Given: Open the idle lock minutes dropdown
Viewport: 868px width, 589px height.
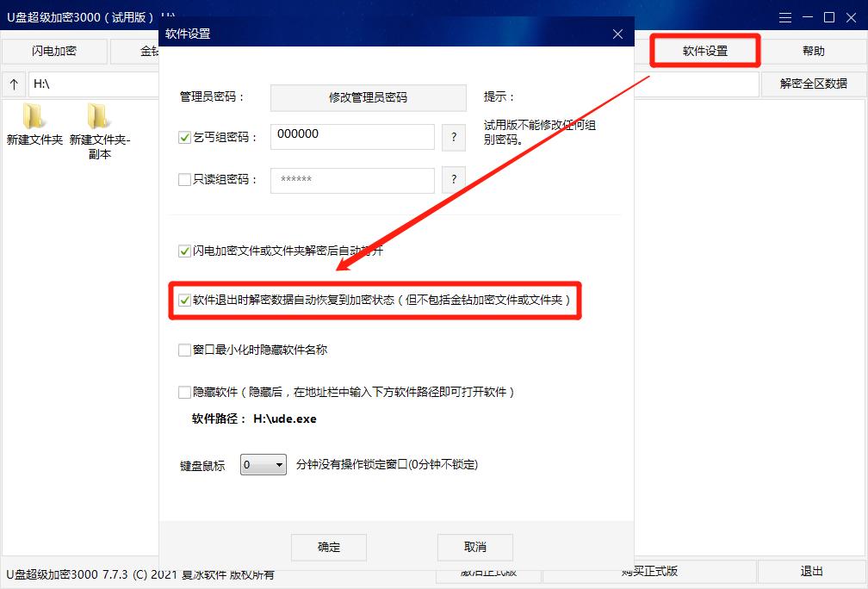Looking at the screenshot, I should pos(263,463).
